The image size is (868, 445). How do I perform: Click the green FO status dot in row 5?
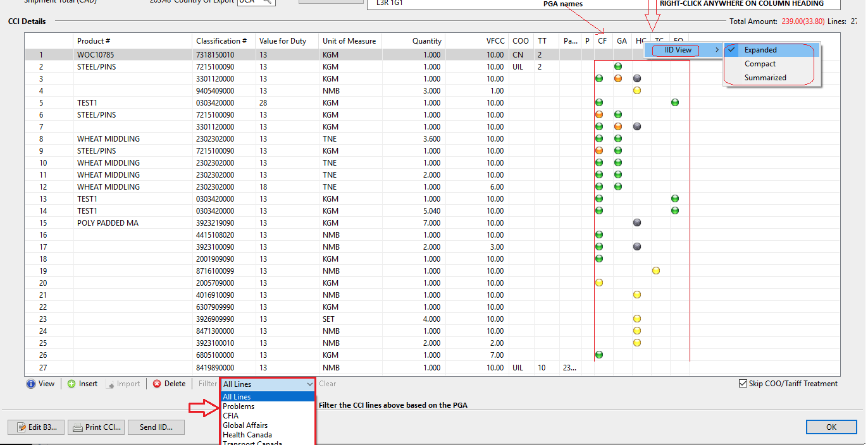pyautogui.click(x=675, y=102)
